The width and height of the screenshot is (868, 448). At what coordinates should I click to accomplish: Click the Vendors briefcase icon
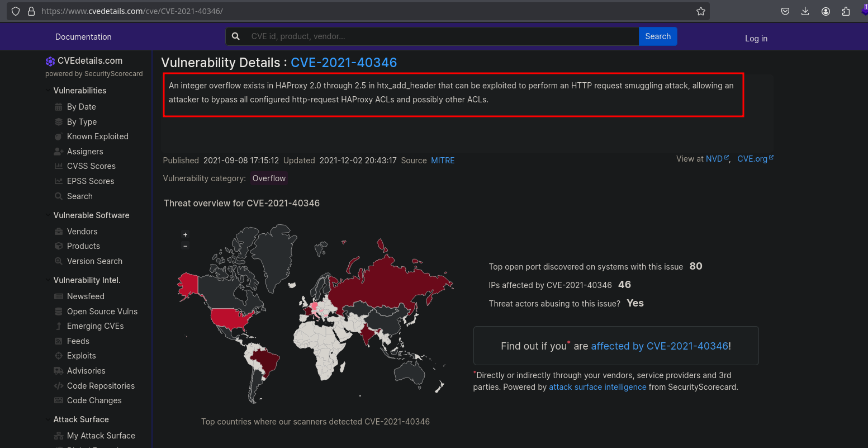[59, 232]
